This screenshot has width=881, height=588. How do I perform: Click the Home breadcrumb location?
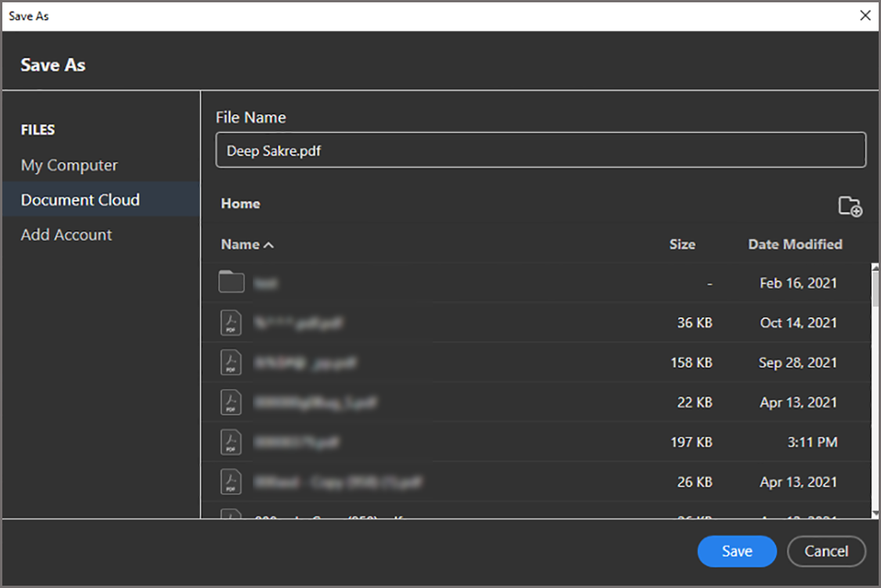(240, 203)
